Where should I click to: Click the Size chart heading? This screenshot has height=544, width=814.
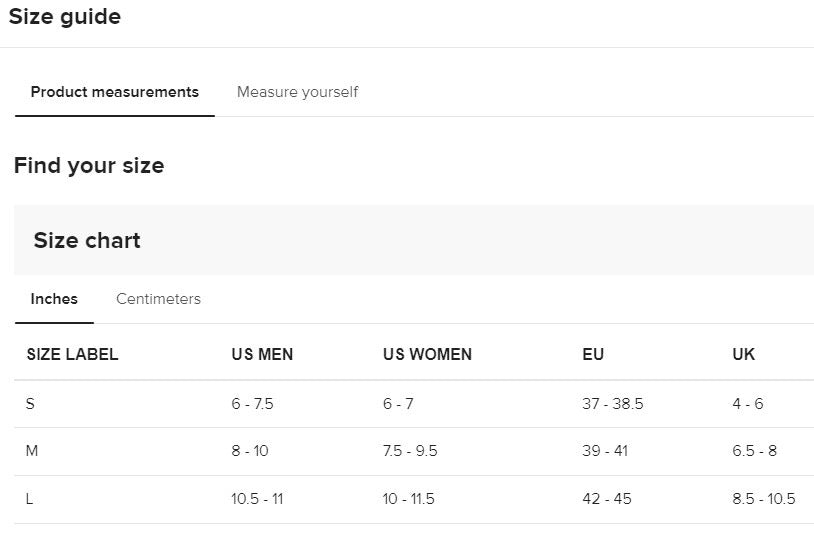(87, 240)
